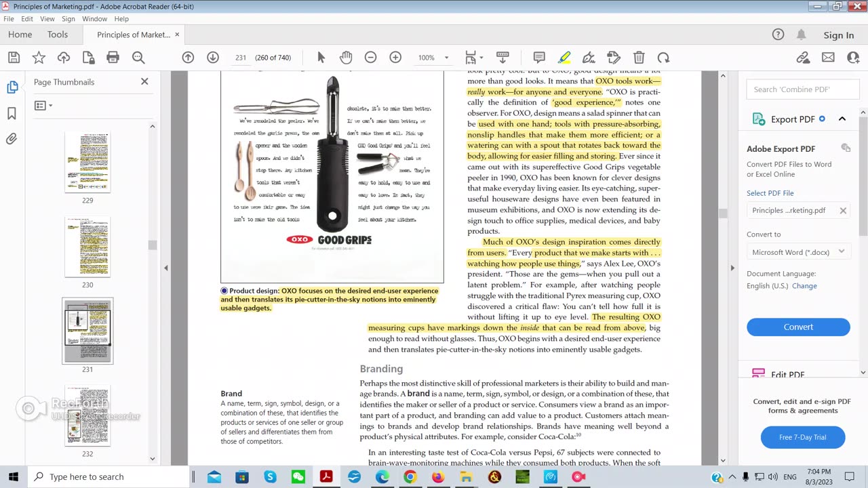The height and width of the screenshot is (488, 868).
Task: Click the Rotate page icon
Action: [x=663, y=58]
